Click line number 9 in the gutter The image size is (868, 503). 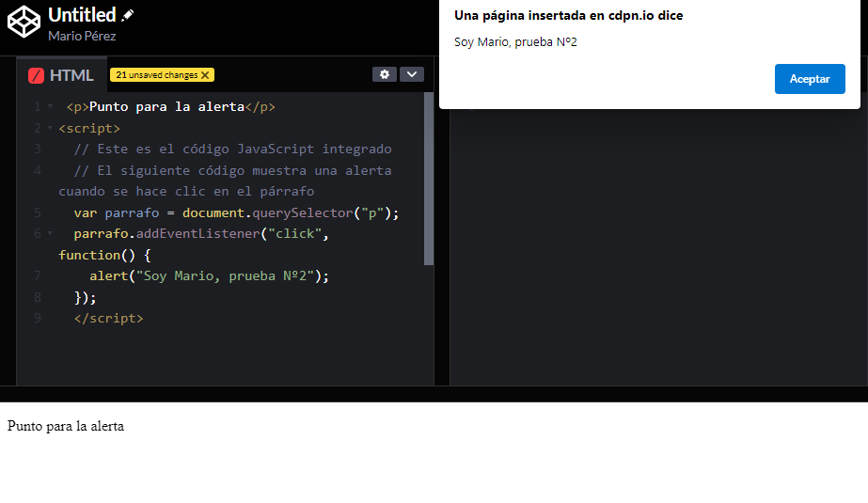click(x=37, y=318)
